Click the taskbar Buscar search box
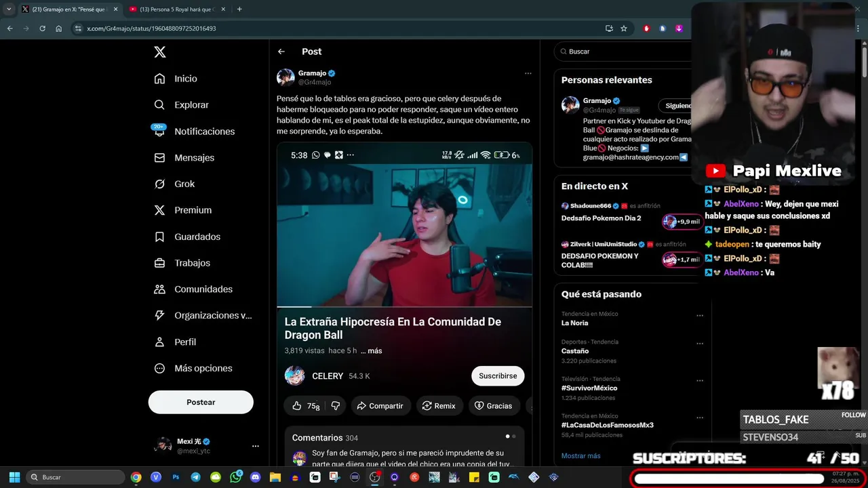The image size is (868, 488). coord(75,477)
